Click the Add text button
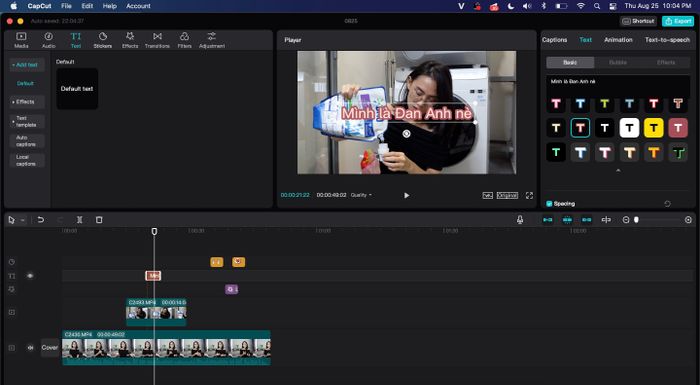This screenshot has width=700, height=385. click(x=27, y=65)
